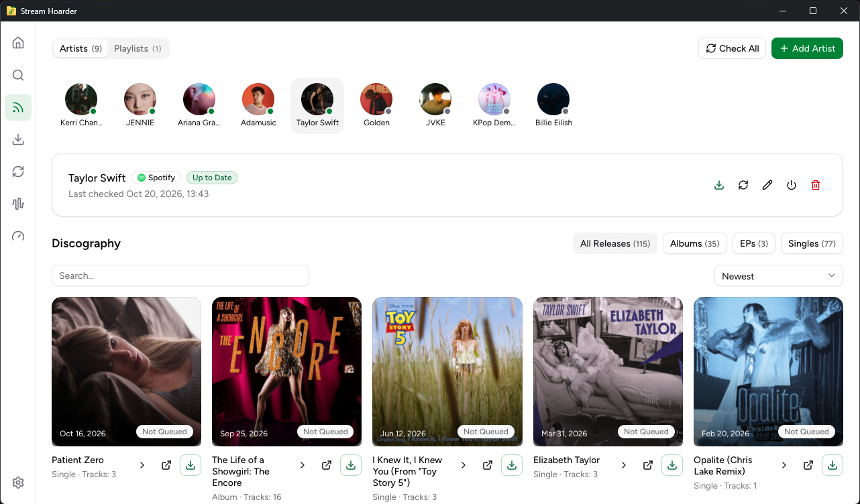The width and height of the screenshot is (860, 504).
Task: Download all Taylor Swift releases icon
Action: point(719,185)
